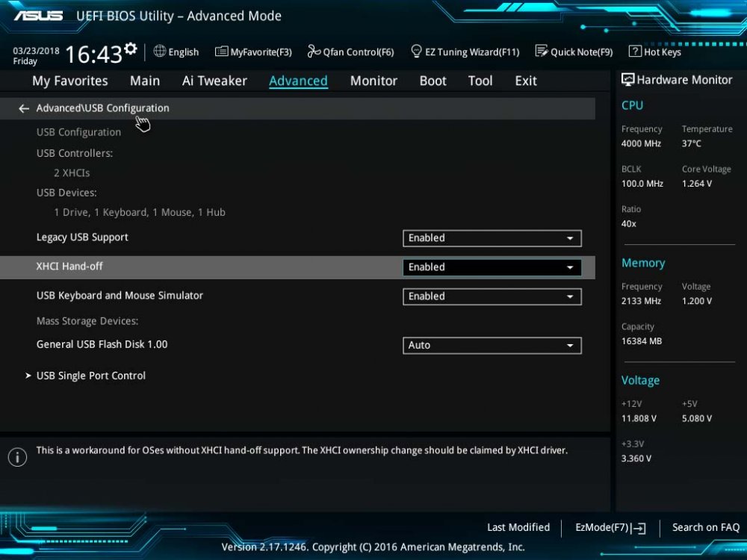This screenshot has height=560, width=747.
Task: Click Memory Voltage 1.200 V value
Action: click(697, 301)
